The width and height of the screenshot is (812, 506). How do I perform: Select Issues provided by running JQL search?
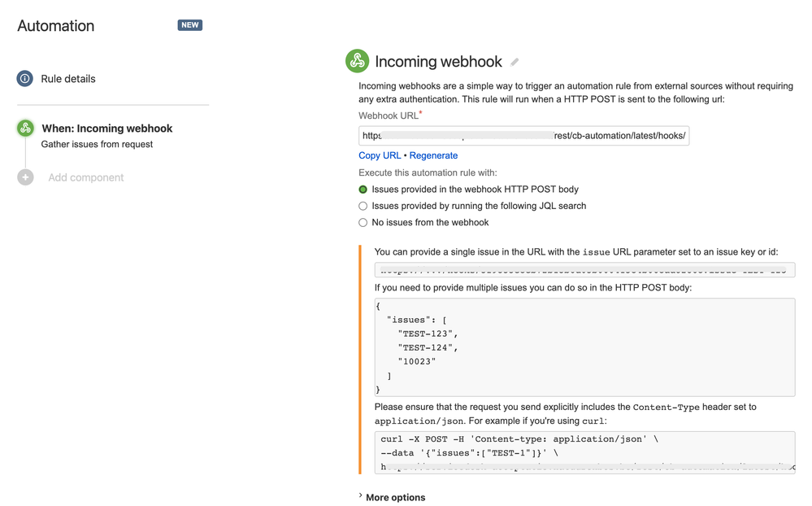363,206
